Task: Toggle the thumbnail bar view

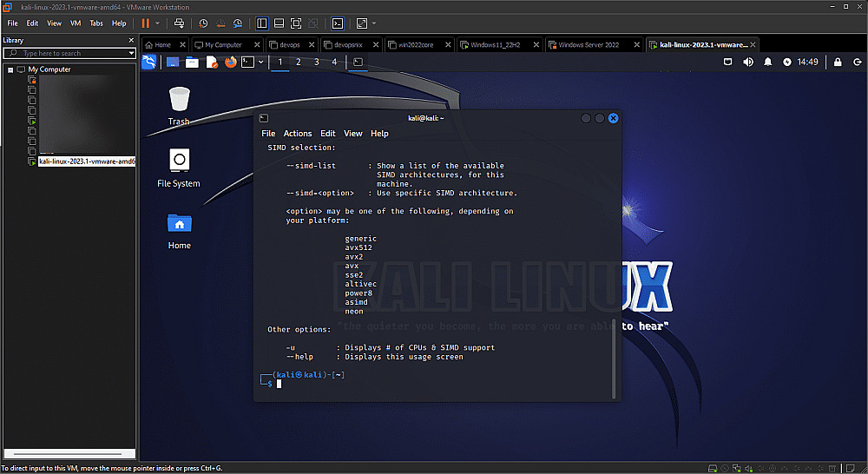Action: [279, 23]
